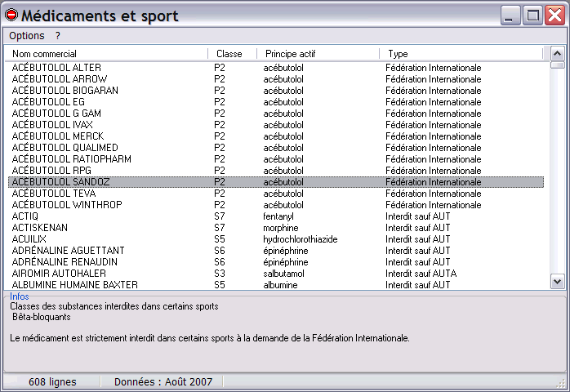Select the ACÉBUTOLOL ARROW row
The height and width of the screenshot is (392, 570).
click(276, 79)
